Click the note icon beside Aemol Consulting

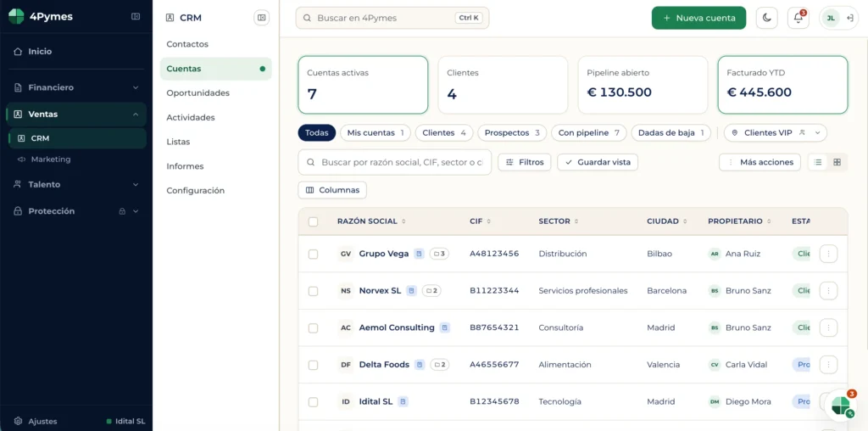tap(444, 327)
